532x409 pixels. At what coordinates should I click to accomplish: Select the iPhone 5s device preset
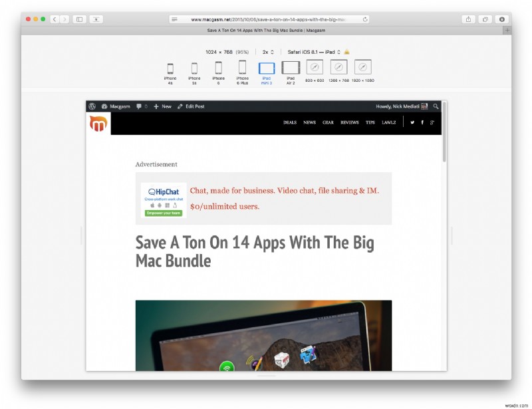tap(194, 69)
